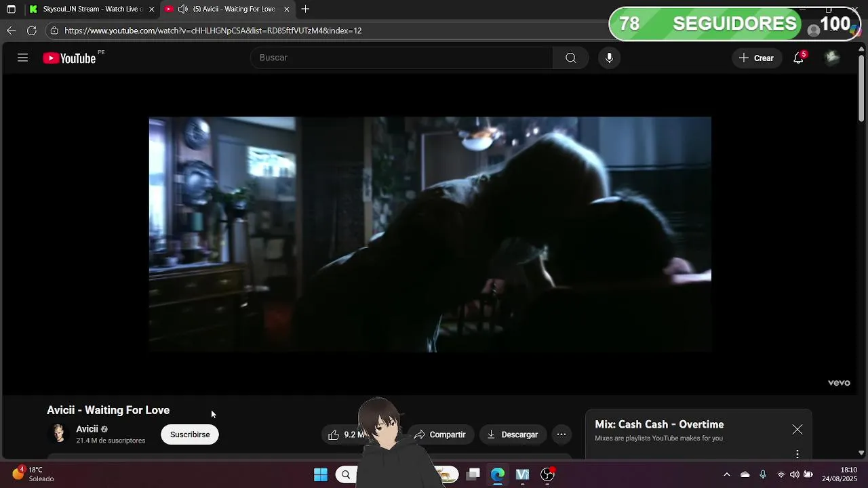Click the OneDrive cloud tray icon
The height and width of the screenshot is (488, 868).
coord(745,474)
